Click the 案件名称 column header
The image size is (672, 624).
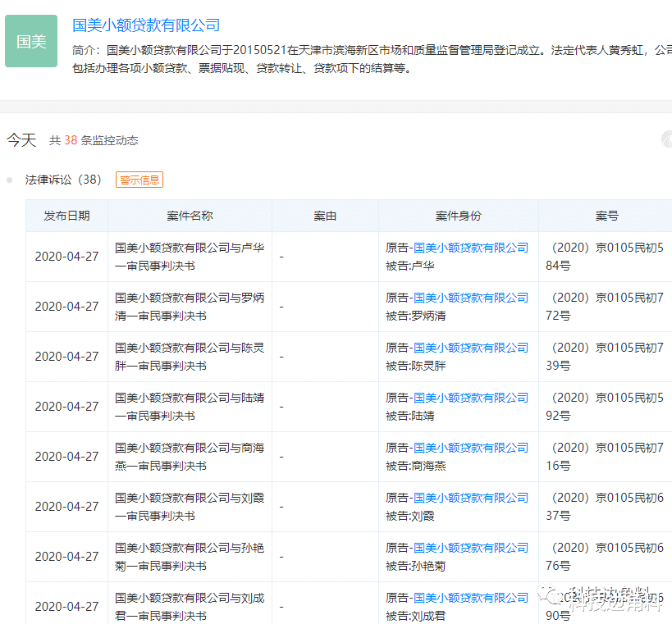[190, 216]
